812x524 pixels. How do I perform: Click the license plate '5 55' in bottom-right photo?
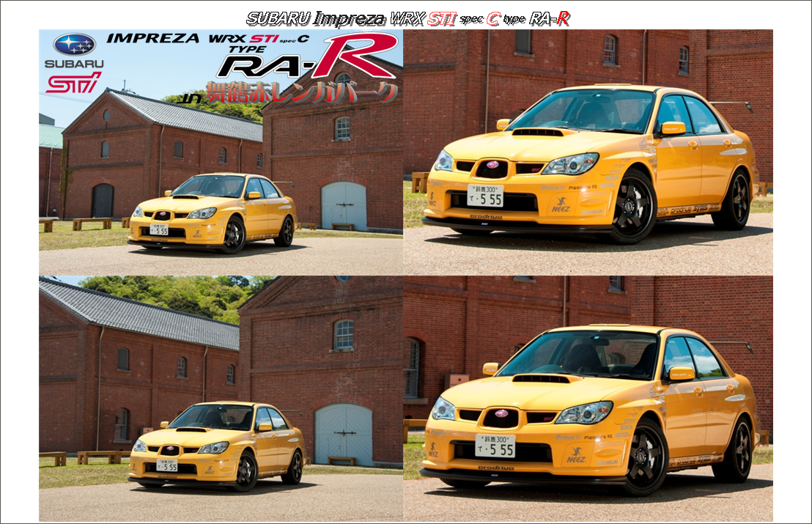[x=495, y=446]
